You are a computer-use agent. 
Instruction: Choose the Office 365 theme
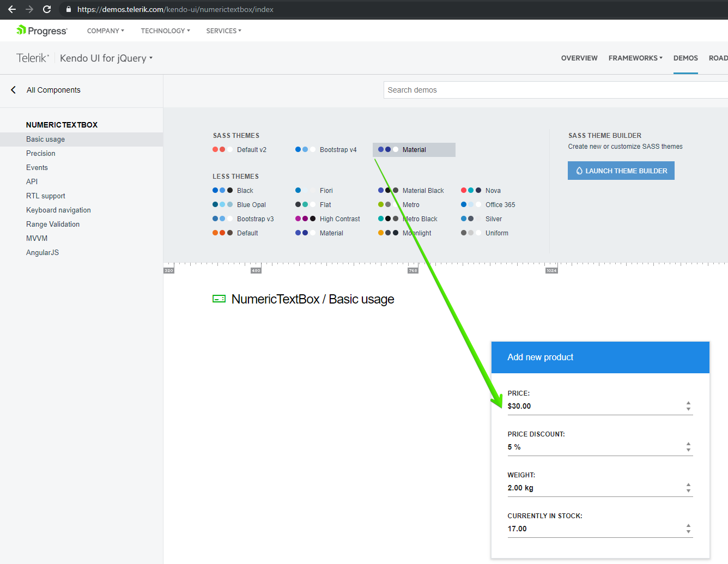pyautogui.click(x=488, y=205)
